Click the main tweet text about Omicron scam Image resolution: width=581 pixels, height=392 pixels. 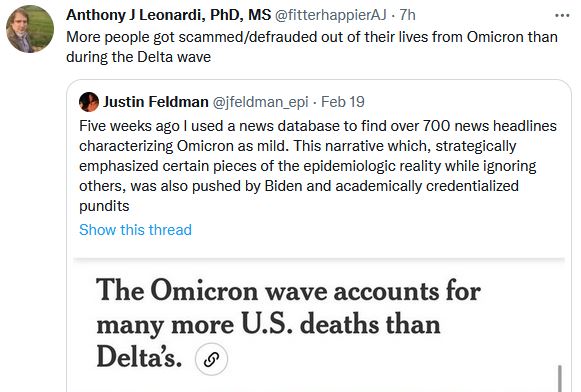(312, 47)
